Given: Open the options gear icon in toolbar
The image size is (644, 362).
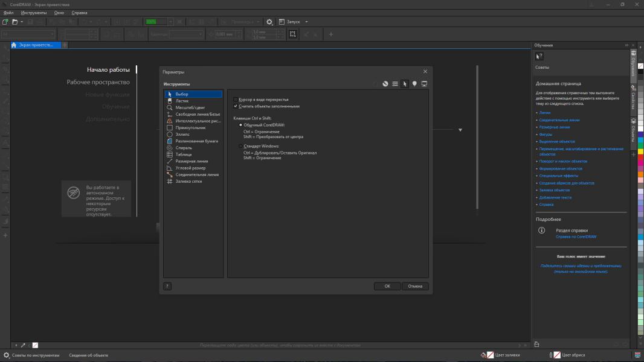Looking at the screenshot, I should 269,22.
